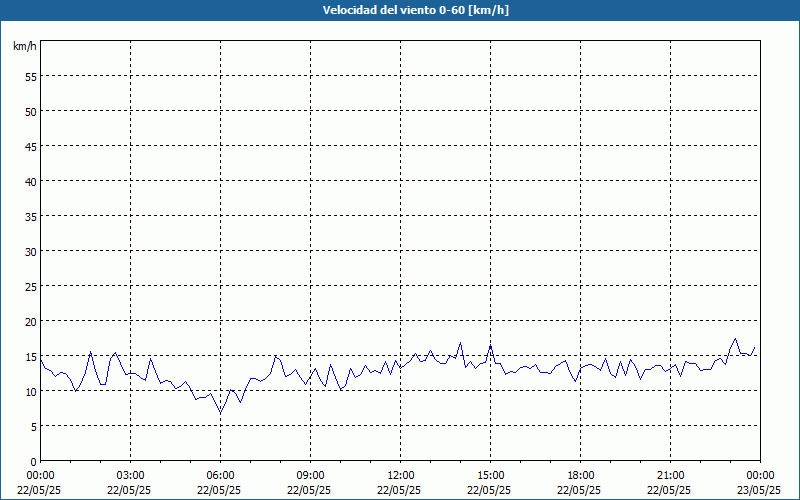The width and height of the screenshot is (800, 500).
Task: Click the 23/05/25 date label
Action: pyautogui.click(x=760, y=490)
